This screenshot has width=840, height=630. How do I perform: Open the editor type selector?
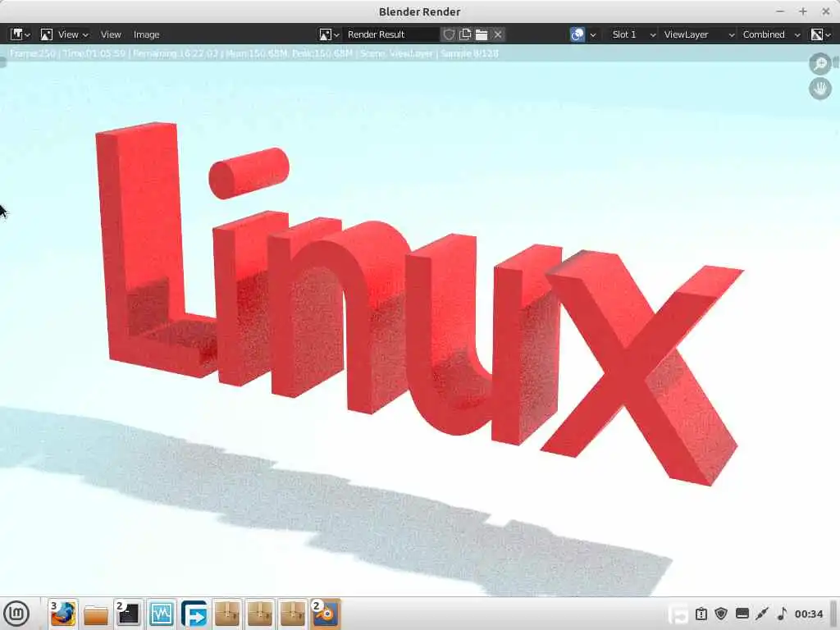21,34
